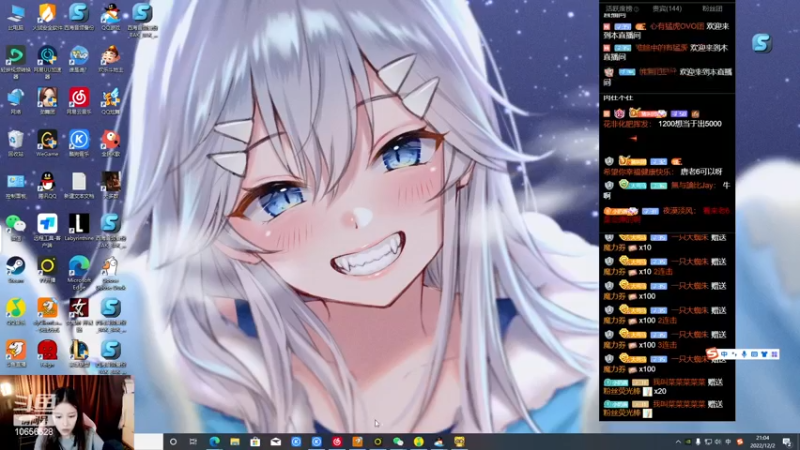
Task: Open the Labyrinthine game shortcut
Action: click(x=79, y=227)
